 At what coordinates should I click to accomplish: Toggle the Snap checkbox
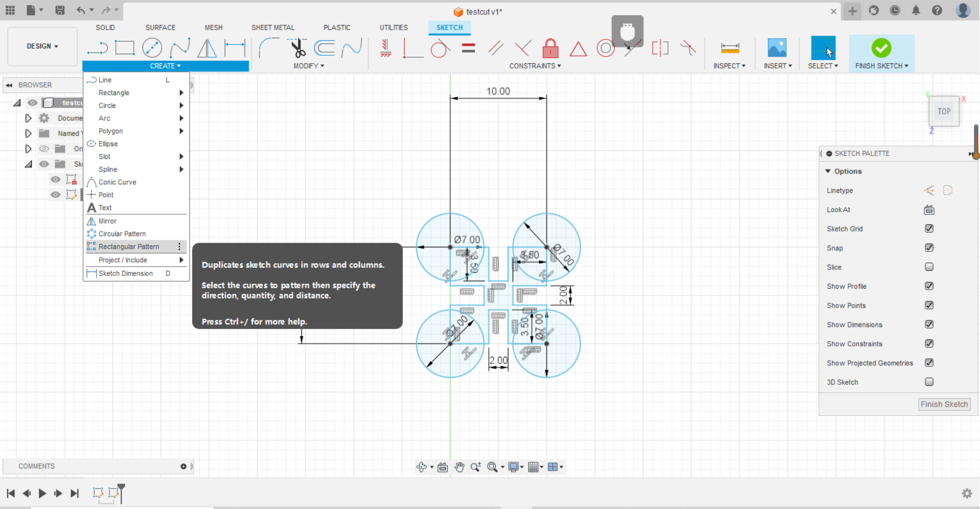pos(929,247)
